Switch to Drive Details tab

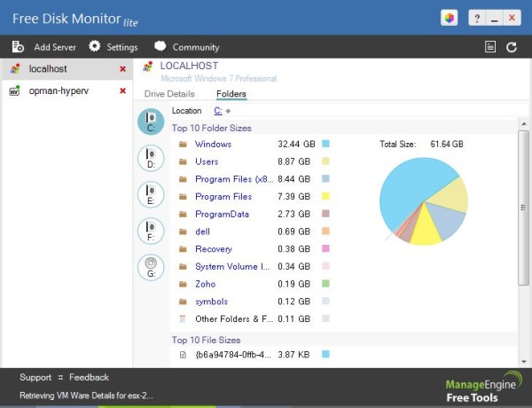tap(169, 94)
